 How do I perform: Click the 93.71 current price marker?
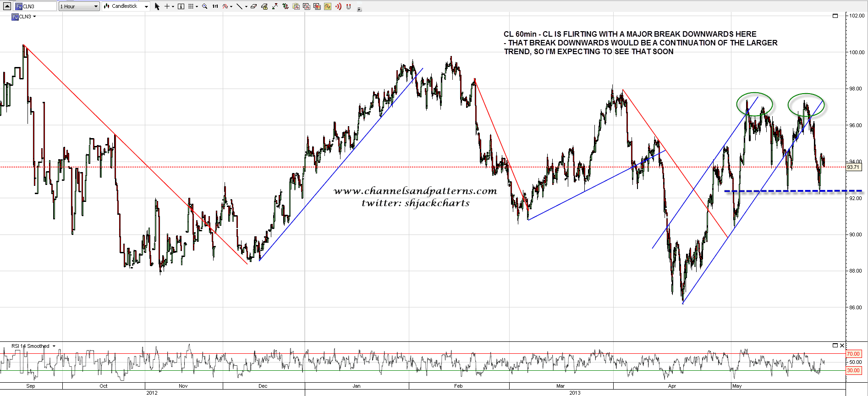tap(853, 167)
